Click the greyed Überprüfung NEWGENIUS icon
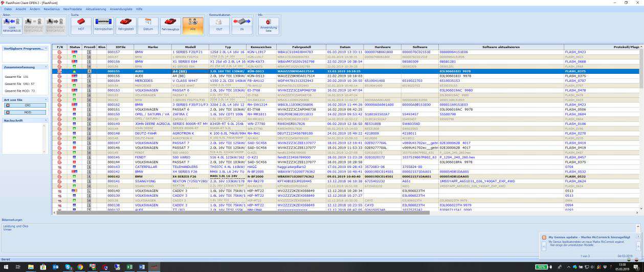 tap(33, 26)
